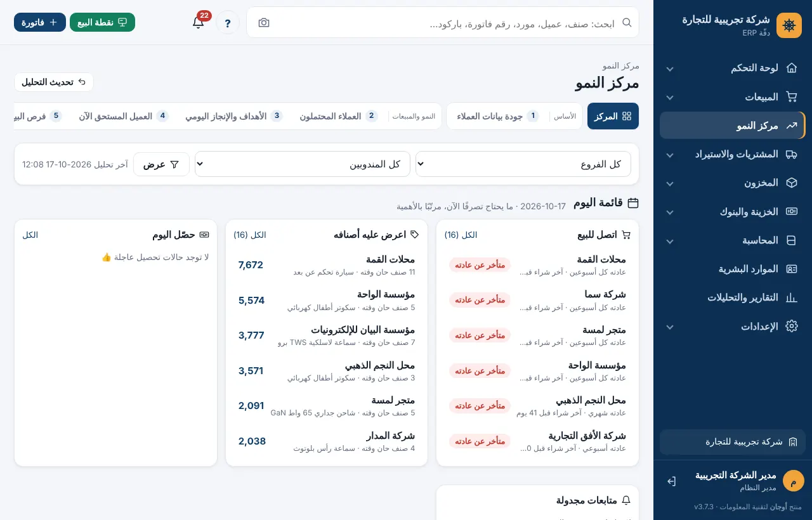Screen dimensions: 812x520
Task: Click the camera scan icon in search bar
Action: tap(264, 23)
